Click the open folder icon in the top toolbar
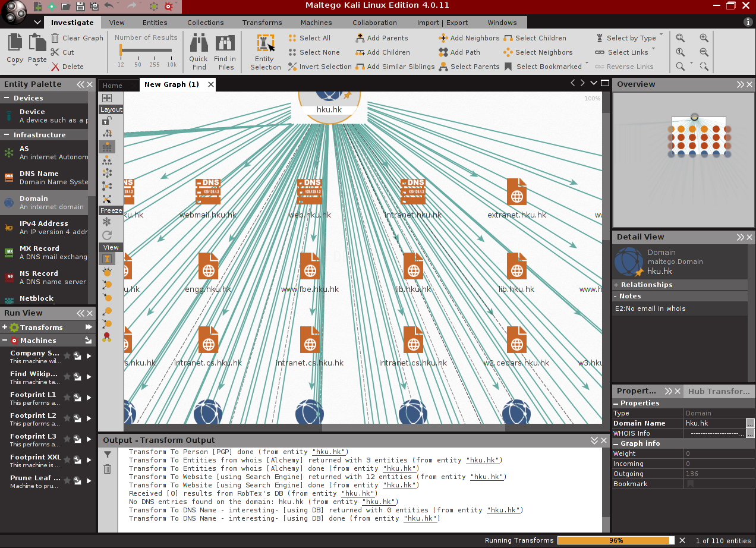The image size is (756, 548). (66, 7)
